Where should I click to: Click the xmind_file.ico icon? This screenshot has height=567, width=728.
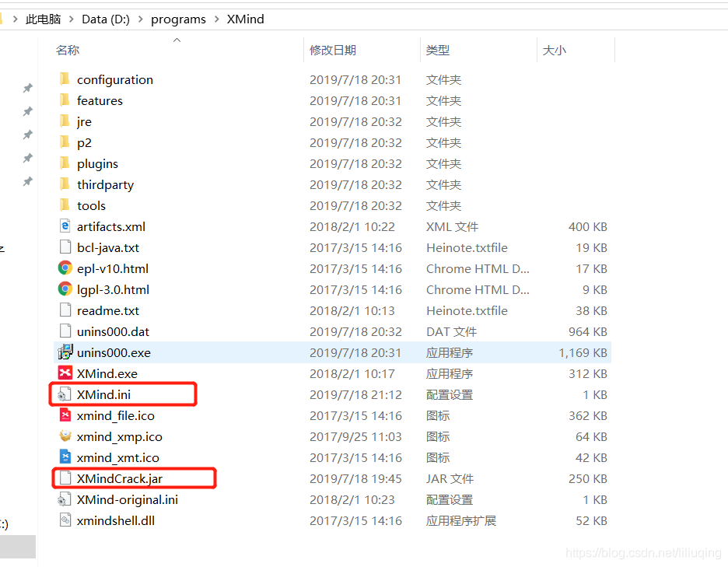click(x=65, y=415)
